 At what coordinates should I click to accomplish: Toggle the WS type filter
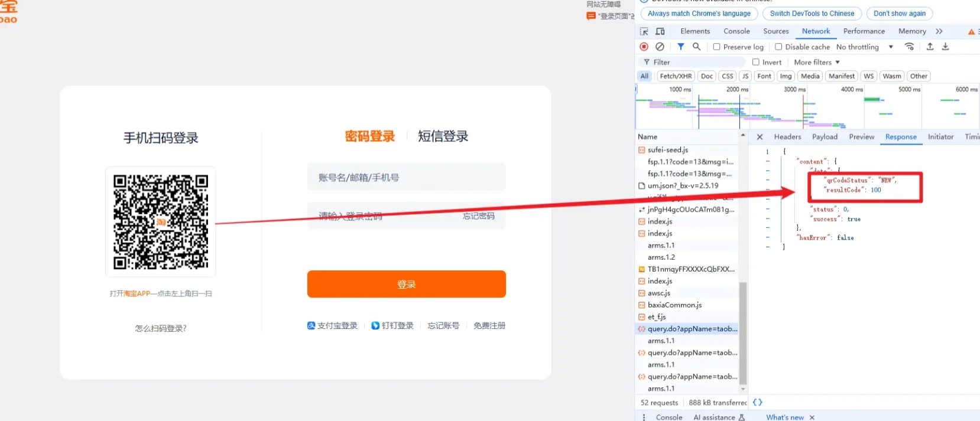[x=868, y=76]
